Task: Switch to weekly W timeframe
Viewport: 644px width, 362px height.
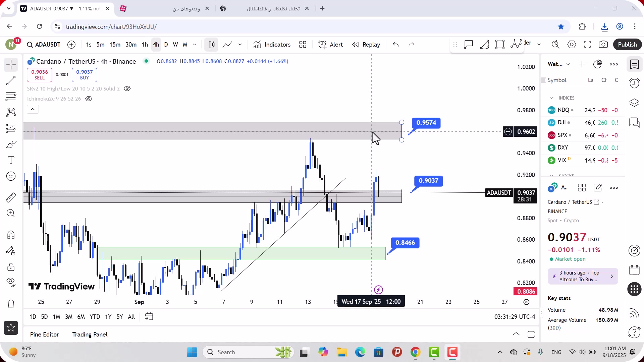Action: pyautogui.click(x=175, y=45)
